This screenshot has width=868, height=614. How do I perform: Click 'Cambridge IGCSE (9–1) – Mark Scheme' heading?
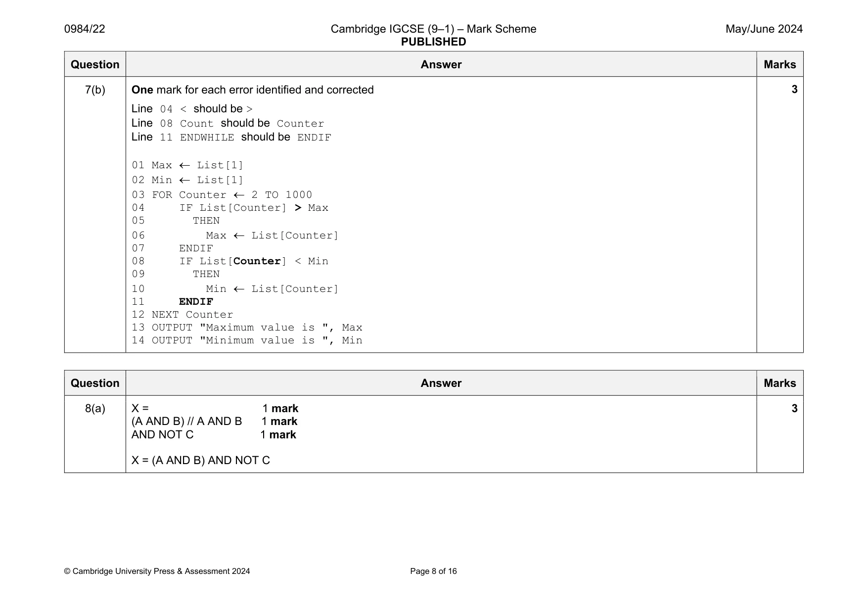click(x=433, y=29)
